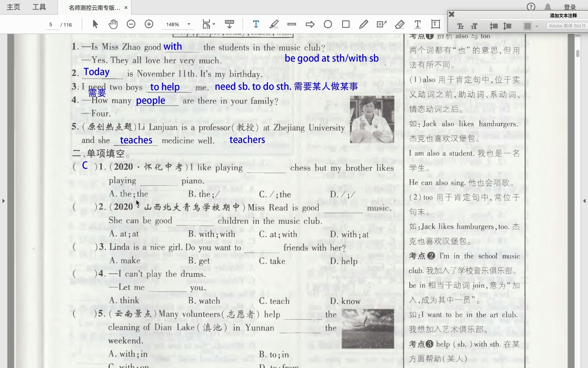Select the blue 'teachers' annotation
The width and height of the screenshot is (588, 368).
247,140
